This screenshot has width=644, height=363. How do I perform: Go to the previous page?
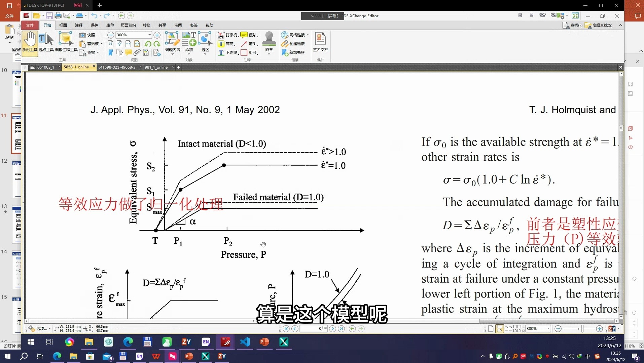pos(295,329)
